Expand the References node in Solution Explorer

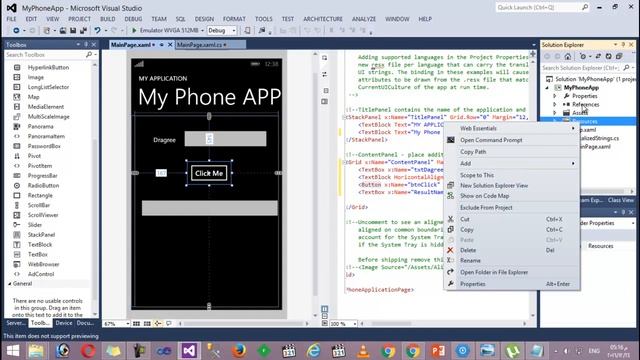(554, 104)
